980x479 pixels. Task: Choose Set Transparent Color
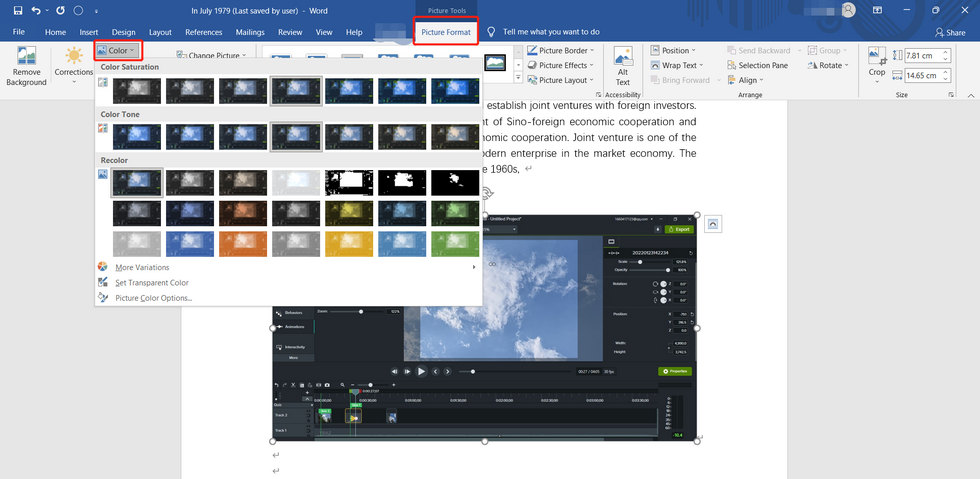coord(151,282)
